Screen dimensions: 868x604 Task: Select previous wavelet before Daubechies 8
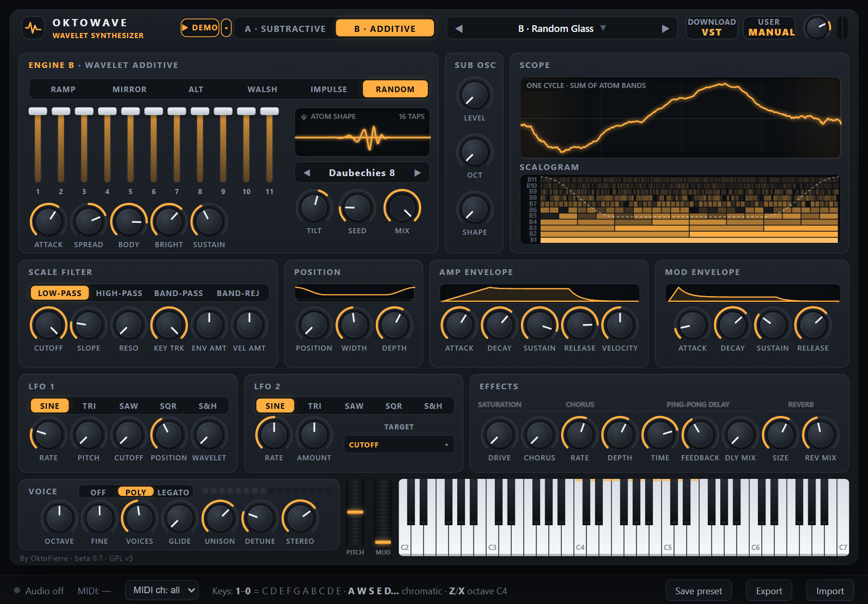(307, 173)
